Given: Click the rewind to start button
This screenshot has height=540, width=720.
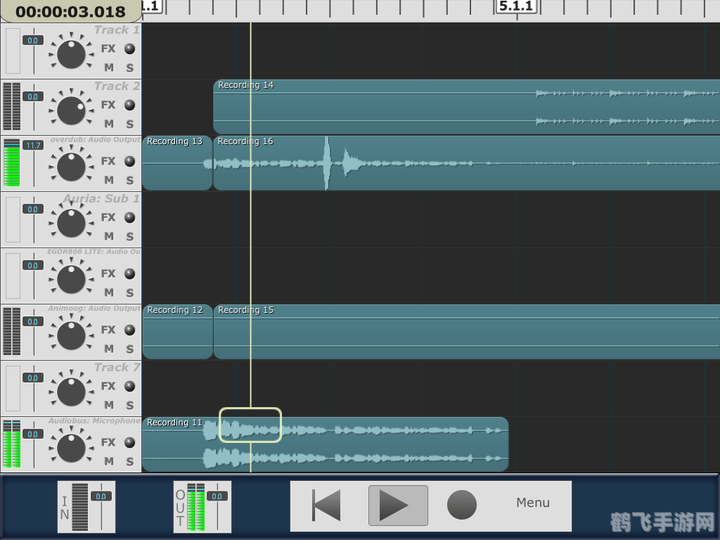Looking at the screenshot, I should click(327, 505).
